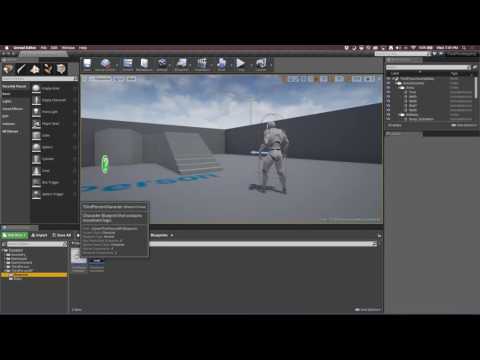
Task: Open Source Control toolbar icon
Action: (105, 64)
